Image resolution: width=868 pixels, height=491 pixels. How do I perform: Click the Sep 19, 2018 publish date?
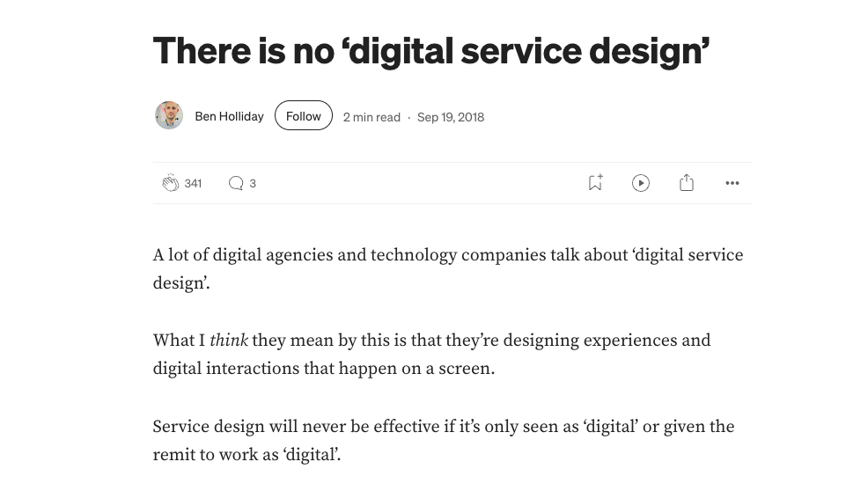pos(451,117)
